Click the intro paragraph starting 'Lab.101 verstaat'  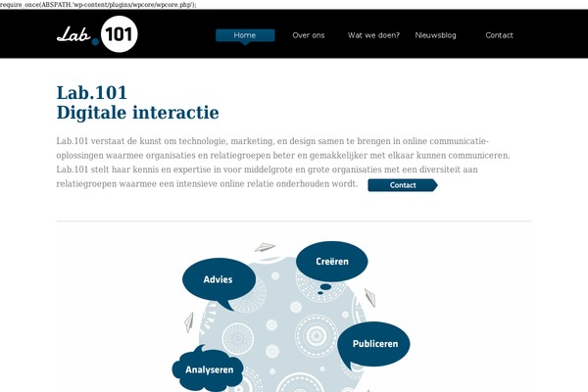283,163
